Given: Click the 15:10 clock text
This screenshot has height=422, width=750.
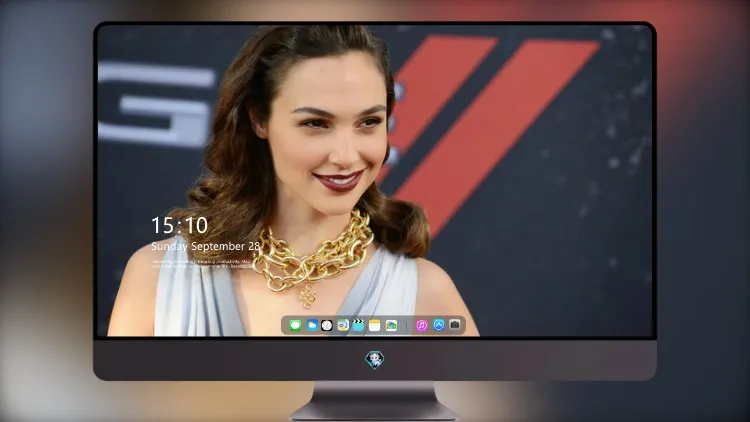Looking at the screenshot, I should coord(179,225).
